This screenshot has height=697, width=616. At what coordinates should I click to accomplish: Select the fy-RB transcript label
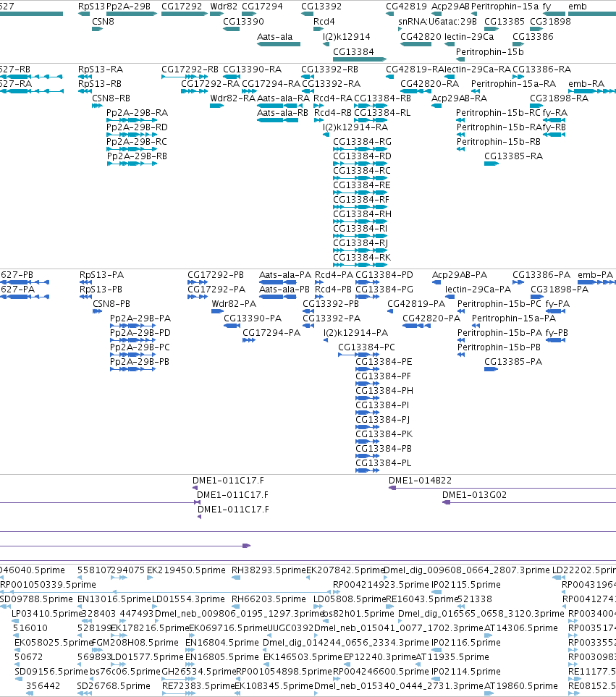(554, 127)
